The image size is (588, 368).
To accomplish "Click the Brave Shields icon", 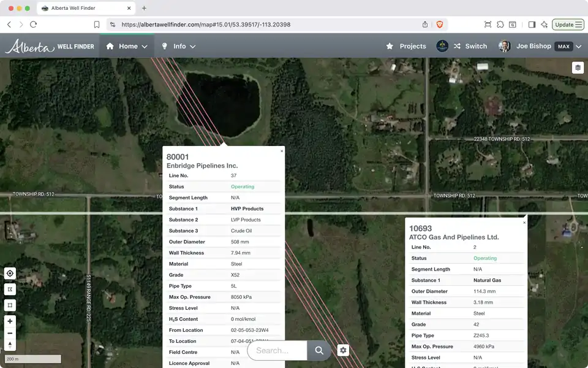I will 440,25.
